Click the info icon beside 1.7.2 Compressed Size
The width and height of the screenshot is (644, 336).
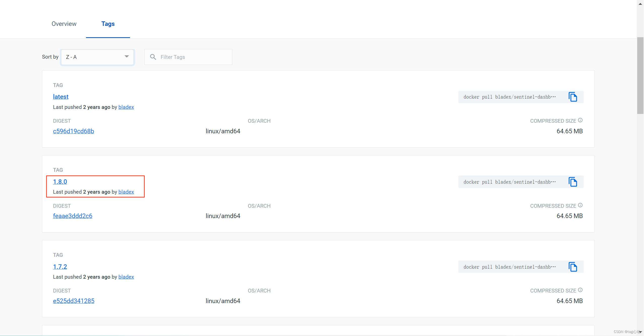pyautogui.click(x=580, y=290)
